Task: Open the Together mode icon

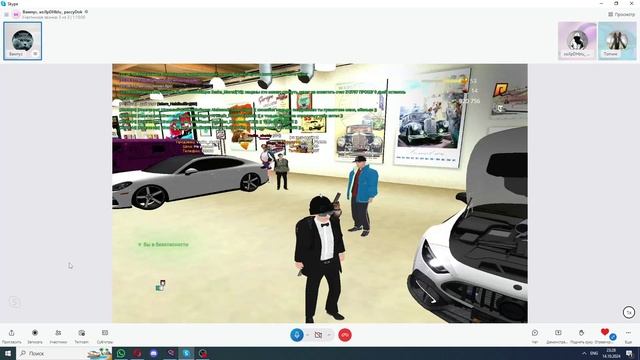Action: 82,333
